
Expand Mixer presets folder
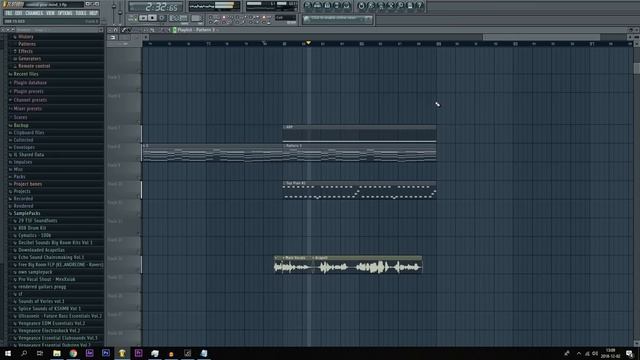click(27, 109)
